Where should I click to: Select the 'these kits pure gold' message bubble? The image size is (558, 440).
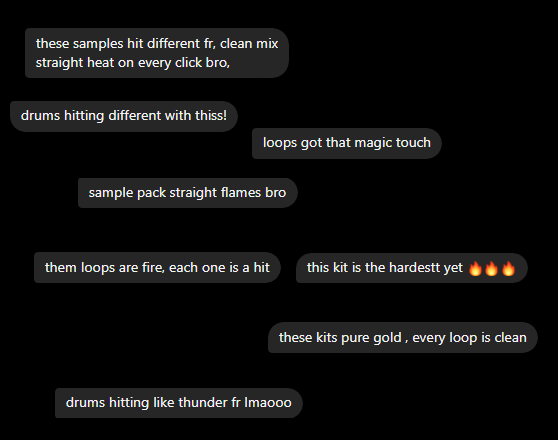402,337
